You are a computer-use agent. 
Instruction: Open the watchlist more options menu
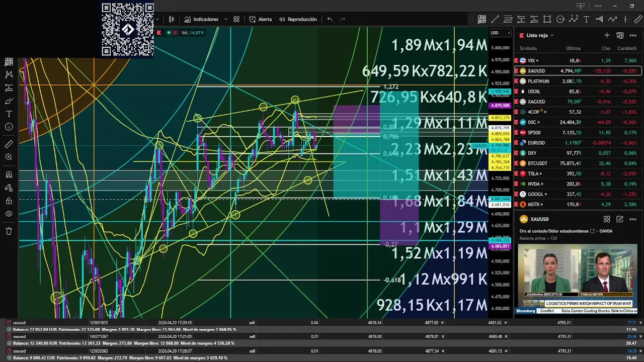click(633, 35)
